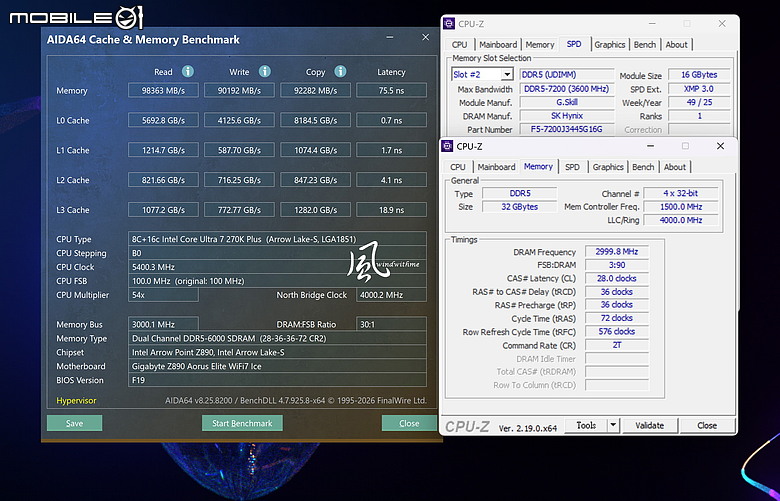Click Close button in AIDA64 window

click(x=409, y=423)
